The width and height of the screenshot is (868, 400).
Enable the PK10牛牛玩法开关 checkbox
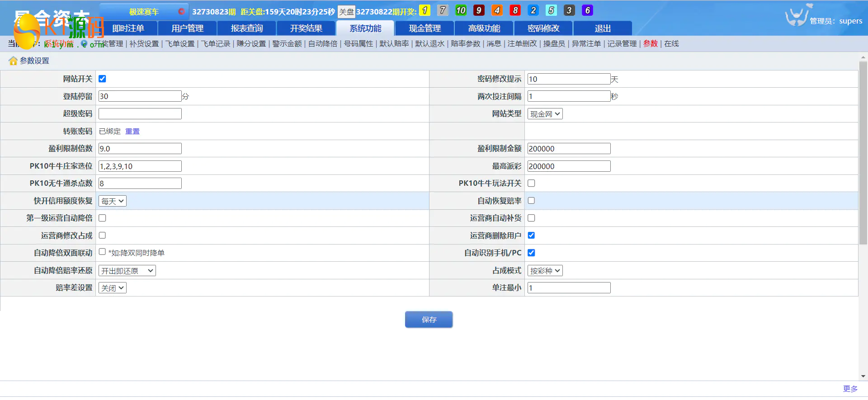[531, 183]
